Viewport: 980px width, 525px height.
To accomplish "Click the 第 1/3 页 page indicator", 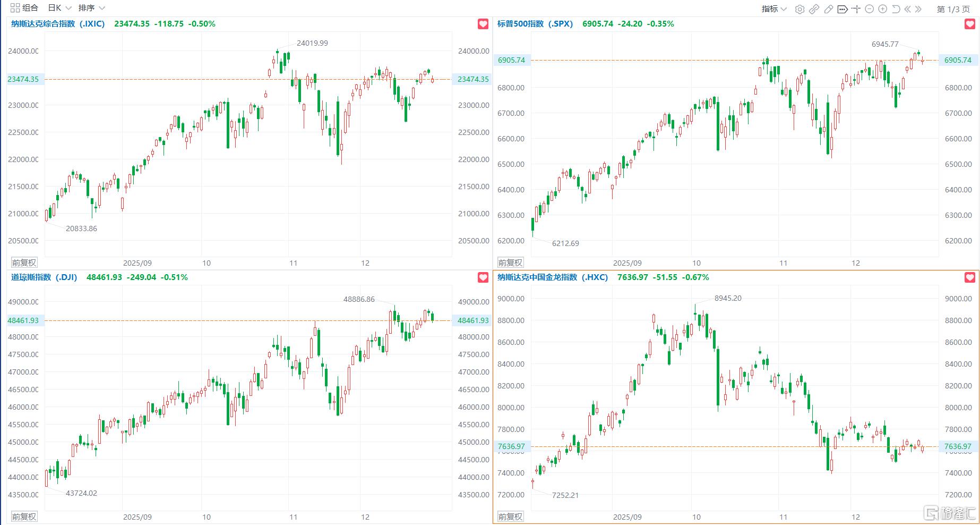I will tap(953, 9).
